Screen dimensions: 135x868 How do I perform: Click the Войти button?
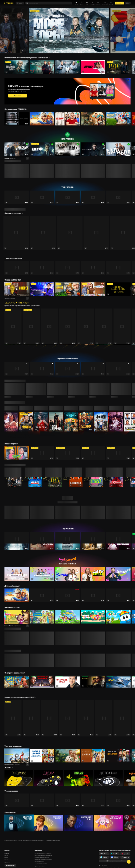pyautogui.click(x=128, y=3)
